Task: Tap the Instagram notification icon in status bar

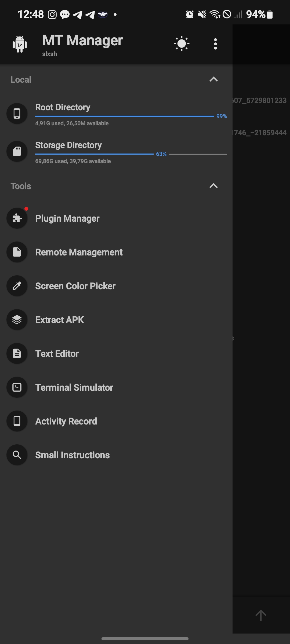Action: 52,14
